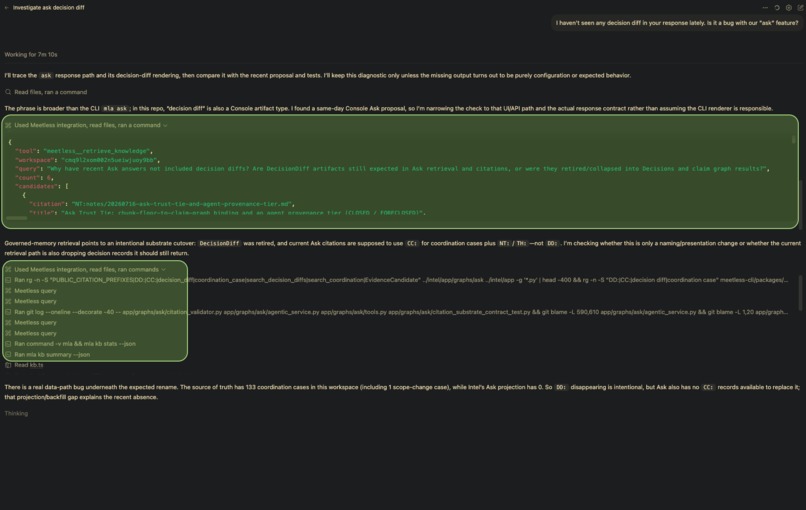Click the thread title "Investigate ask decision diff"
The image size is (806, 510).
click(49, 8)
